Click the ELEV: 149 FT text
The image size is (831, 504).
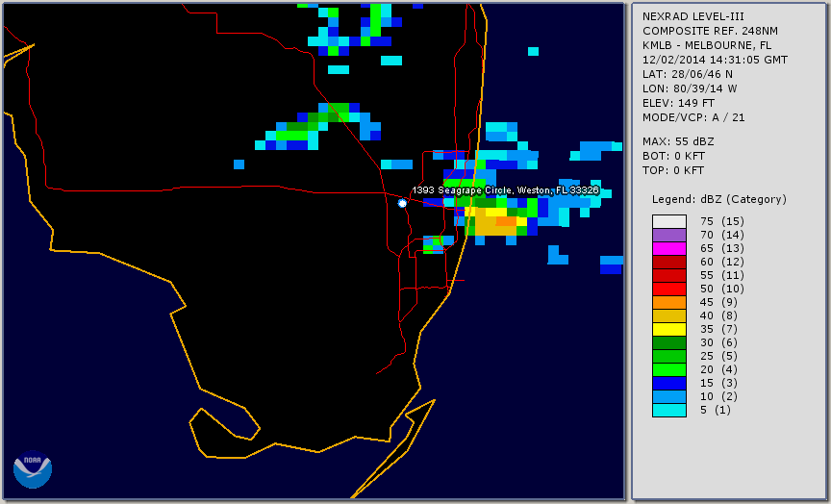pyautogui.click(x=678, y=103)
